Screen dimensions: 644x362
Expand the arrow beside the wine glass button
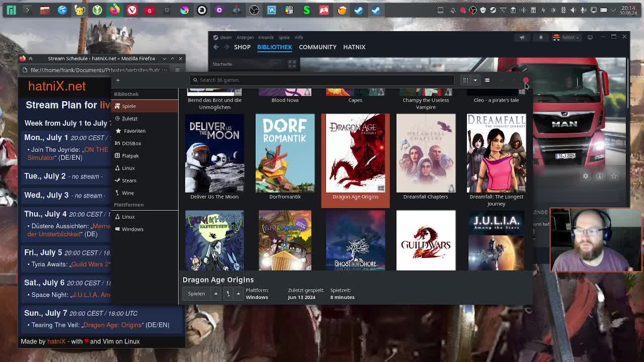[238, 294]
